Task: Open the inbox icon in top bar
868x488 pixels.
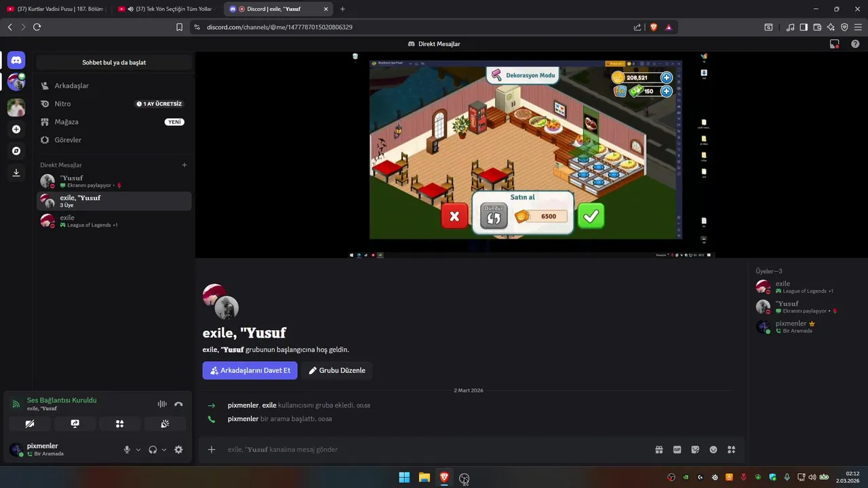Action: 835,44
